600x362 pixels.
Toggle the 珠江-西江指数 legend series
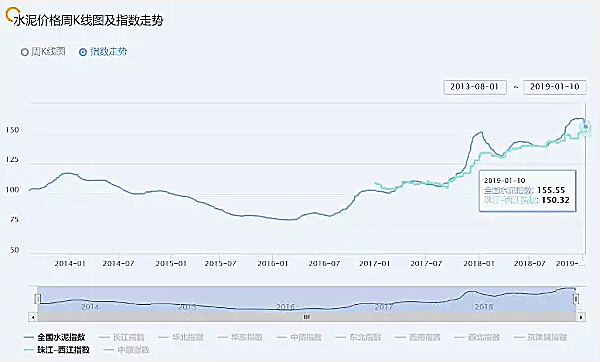[57, 350]
